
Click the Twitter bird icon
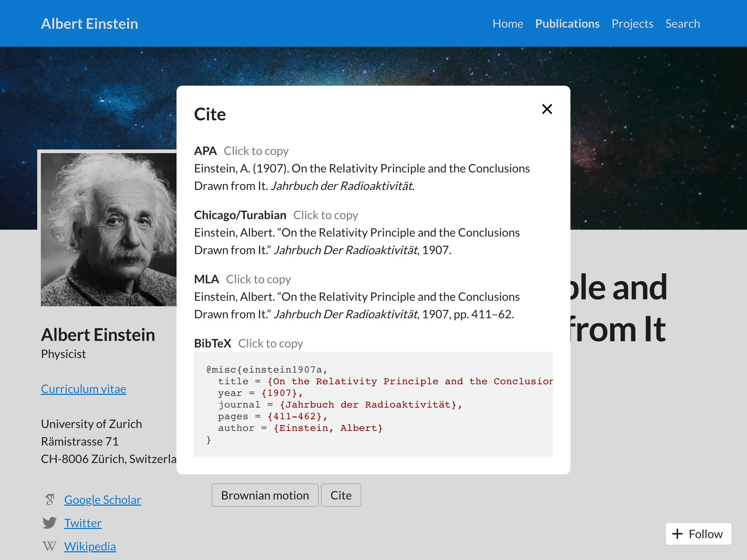click(50, 523)
